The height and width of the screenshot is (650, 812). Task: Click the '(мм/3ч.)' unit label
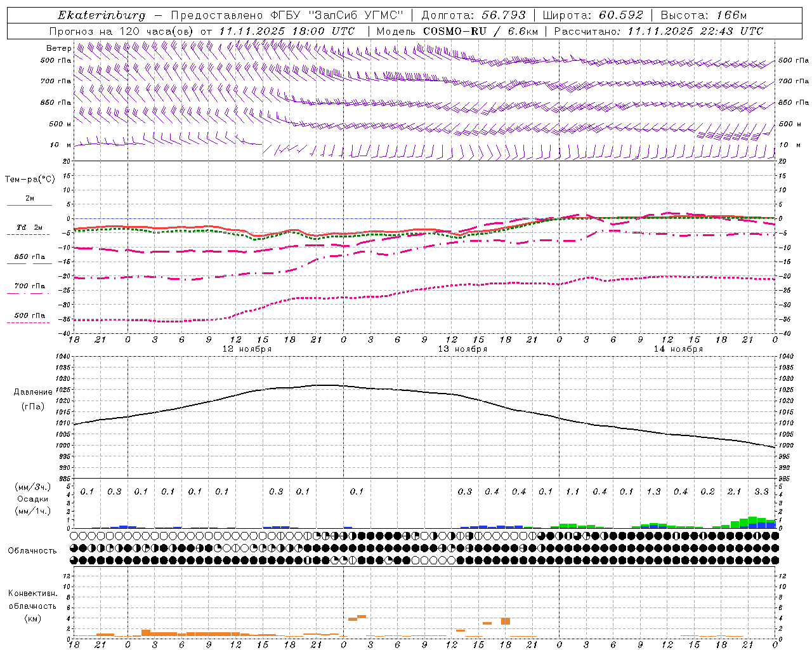(x=33, y=487)
